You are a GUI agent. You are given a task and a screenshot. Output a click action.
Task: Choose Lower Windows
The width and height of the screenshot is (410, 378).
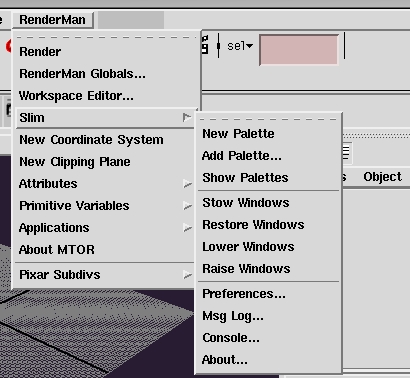pos(268,247)
